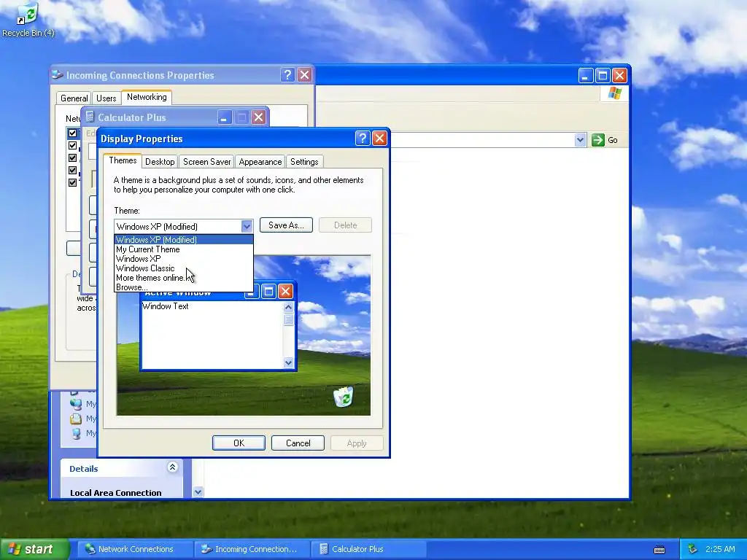Minimize the Network Connections window

click(586, 75)
